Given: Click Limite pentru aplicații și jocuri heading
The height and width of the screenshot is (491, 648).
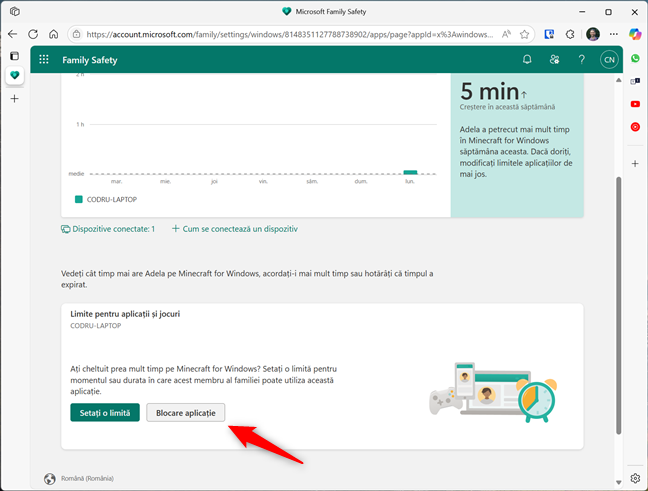Looking at the screenshot, I should coord(125,314).
